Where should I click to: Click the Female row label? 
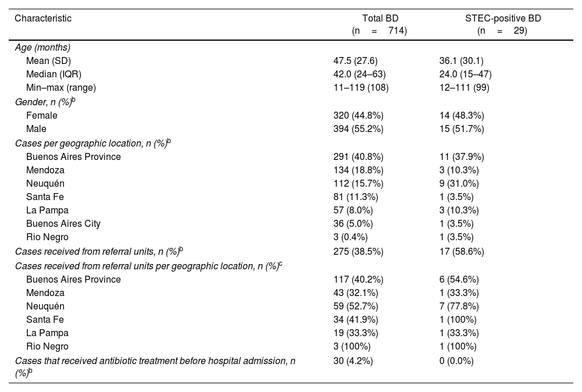[x=42, y=115]
